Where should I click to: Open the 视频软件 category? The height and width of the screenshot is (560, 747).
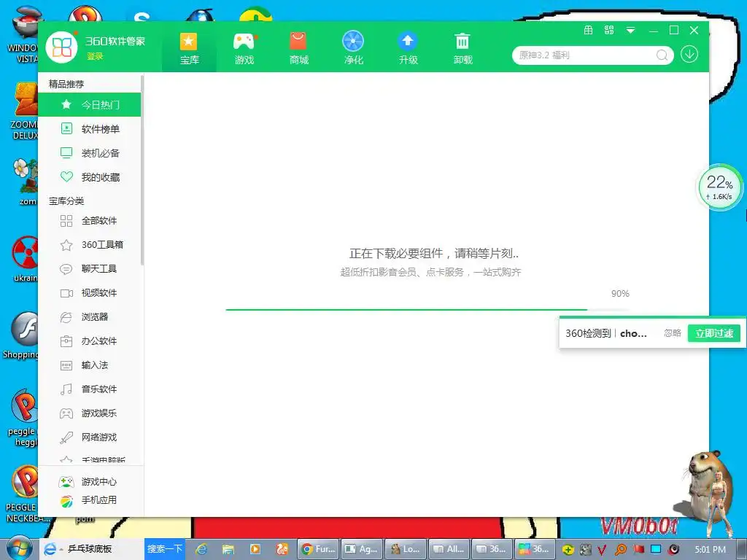pyautogui.click(x=90, y=293)
